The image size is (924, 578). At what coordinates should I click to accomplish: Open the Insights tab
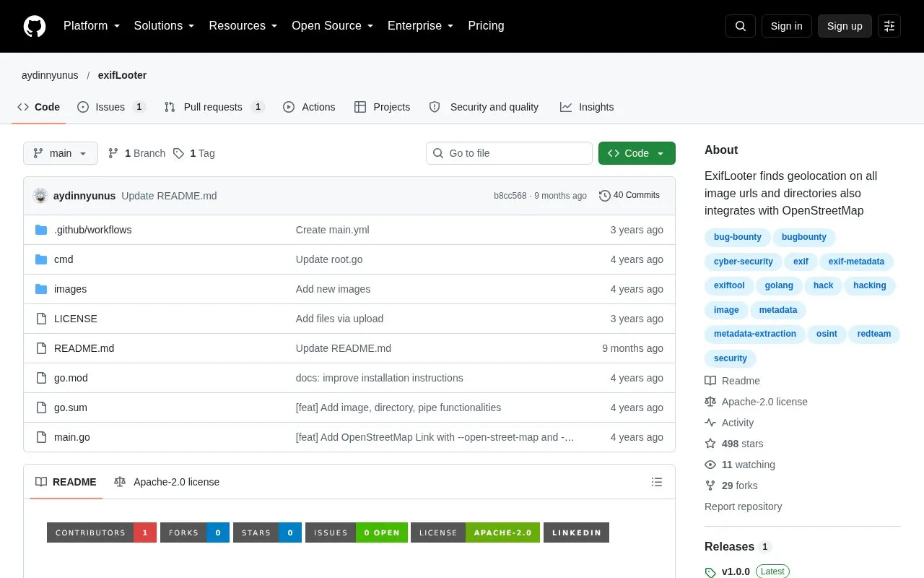coord(587,107)
